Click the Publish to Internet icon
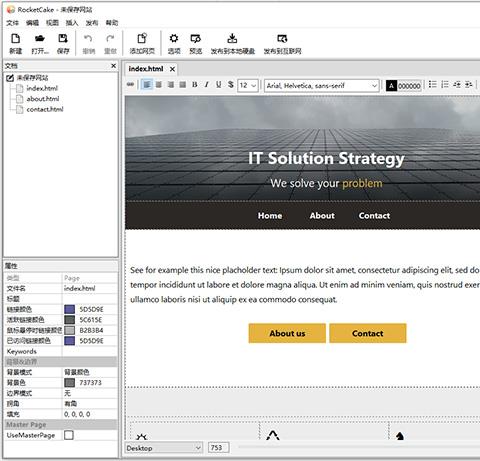The width and height of the screenshot is (480, 461). 282,39
